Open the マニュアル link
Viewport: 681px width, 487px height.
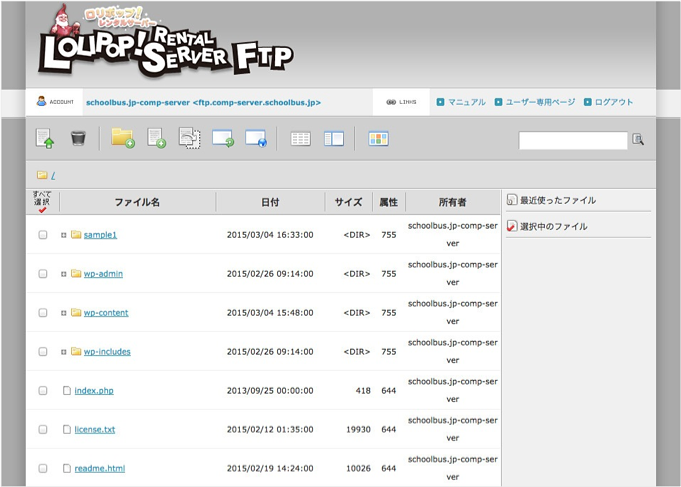466,102
